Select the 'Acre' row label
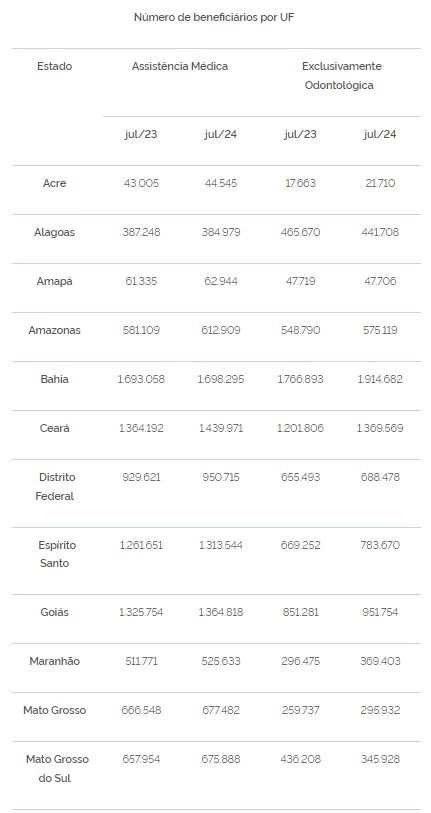The height and width of the screenshot is (813, 431). tap(54, 184)
